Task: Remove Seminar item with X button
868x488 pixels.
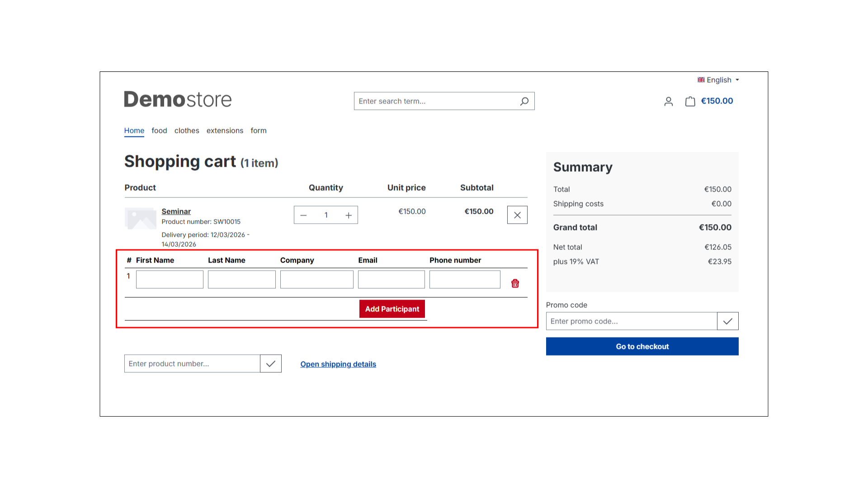Action: coord(517,215)
